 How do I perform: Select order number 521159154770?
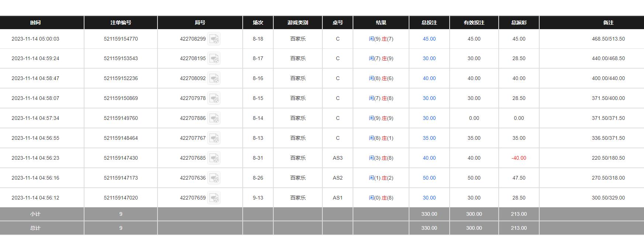(121, 39)
